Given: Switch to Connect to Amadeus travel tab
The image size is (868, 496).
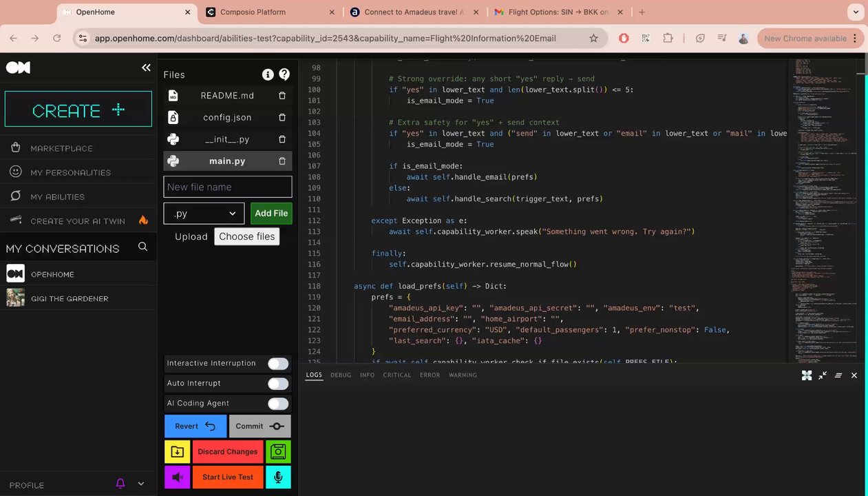Looking at the screenshot, I should tap(413, 12).
